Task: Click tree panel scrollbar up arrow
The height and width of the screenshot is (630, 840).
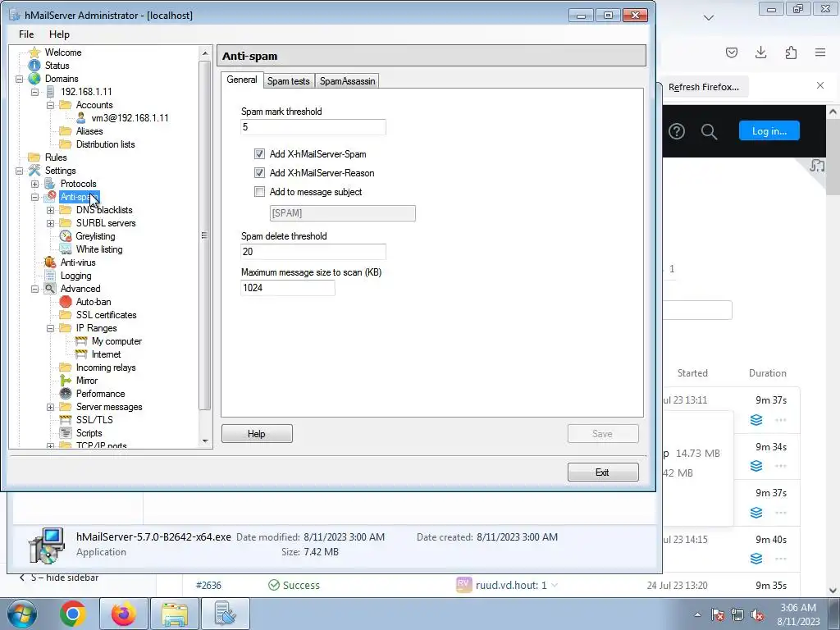Action: point(204,53)
